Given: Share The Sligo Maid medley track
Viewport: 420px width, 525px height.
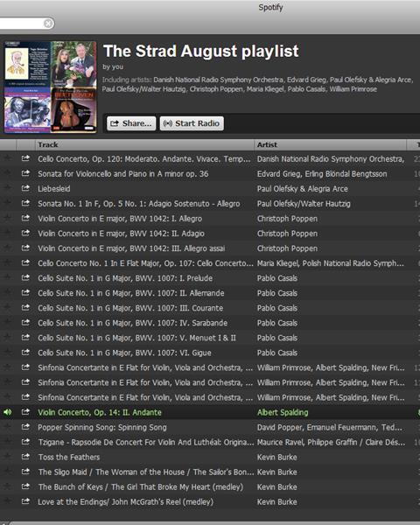Looking at the screenshot, I should 25,471.
